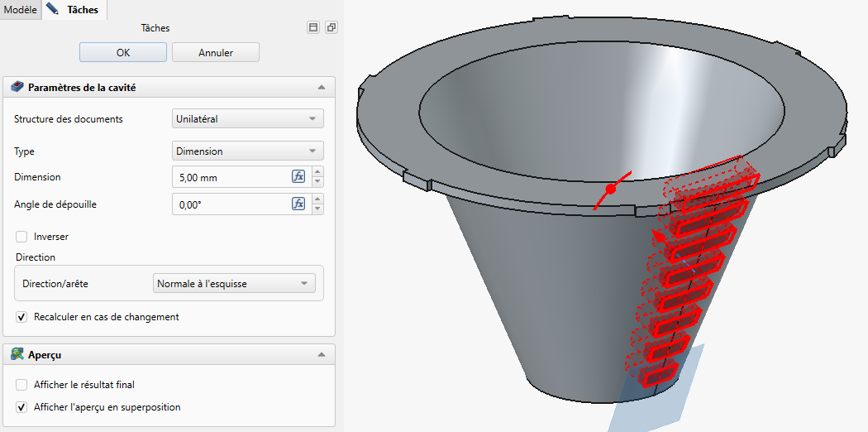The image size is (868, 432).
Task: Click the Annuler button
Action: coord(215,52)
